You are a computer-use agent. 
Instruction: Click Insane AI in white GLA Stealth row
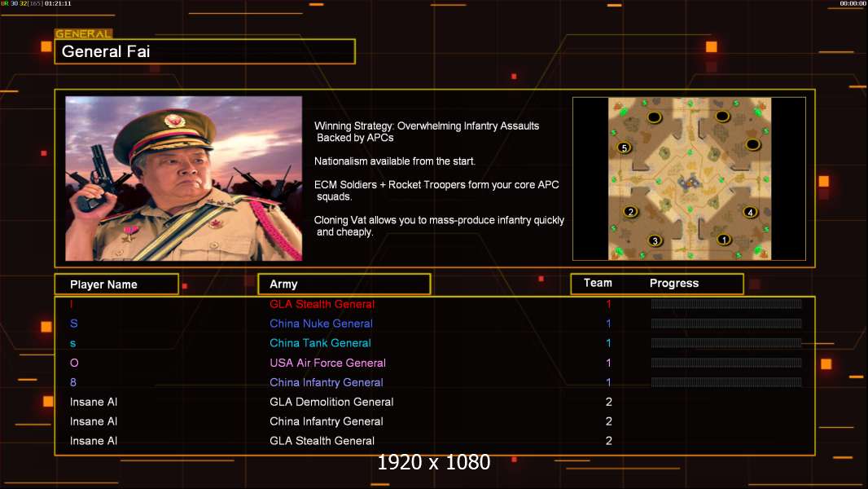93,441
